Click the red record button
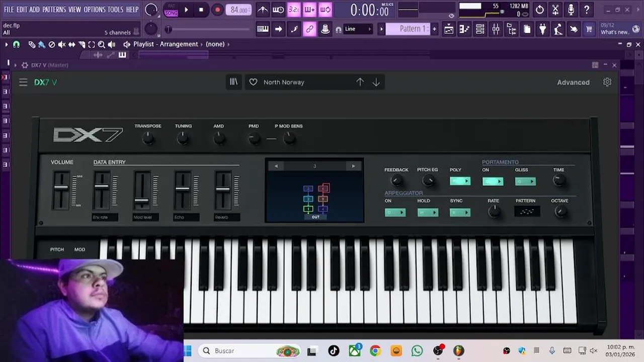Image resolution: width=644 pixels, height=362 pixels. pyautogui.click(x=217, y=10)
